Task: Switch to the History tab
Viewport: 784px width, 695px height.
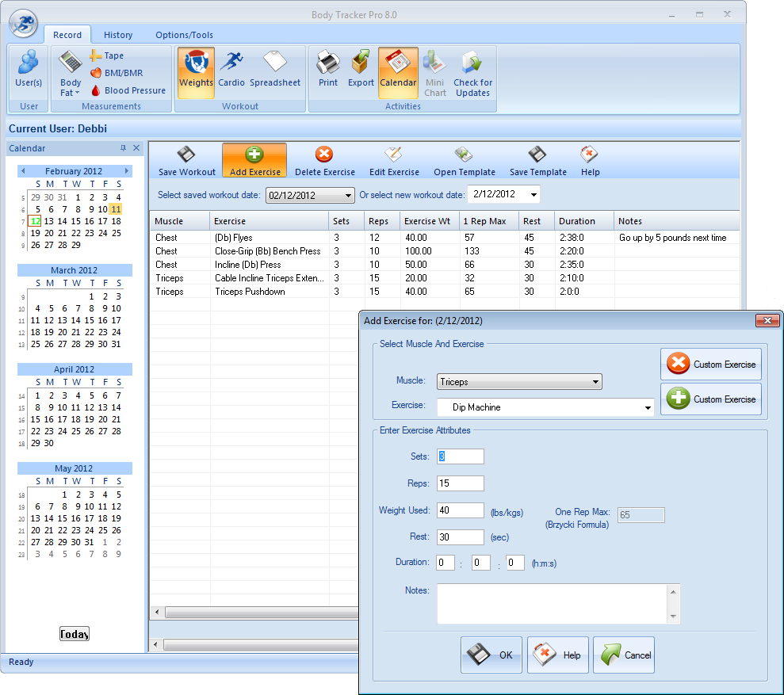Action: pyautogui.click(x=118, y=35)
